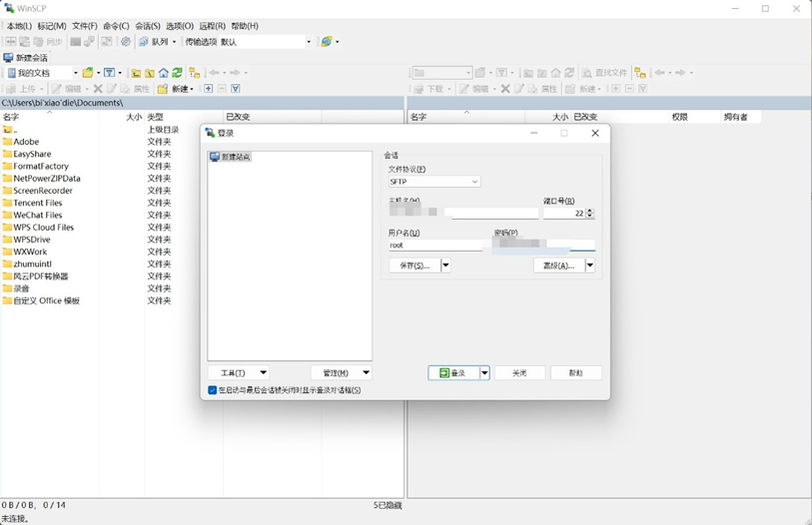Sort local files by 名字 column header
This screenshot has height=525, width=812.
point(49,117)
